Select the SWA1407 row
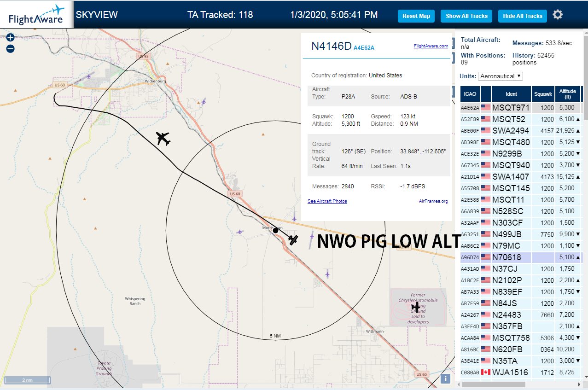588x390 pixels. point(521,177)
